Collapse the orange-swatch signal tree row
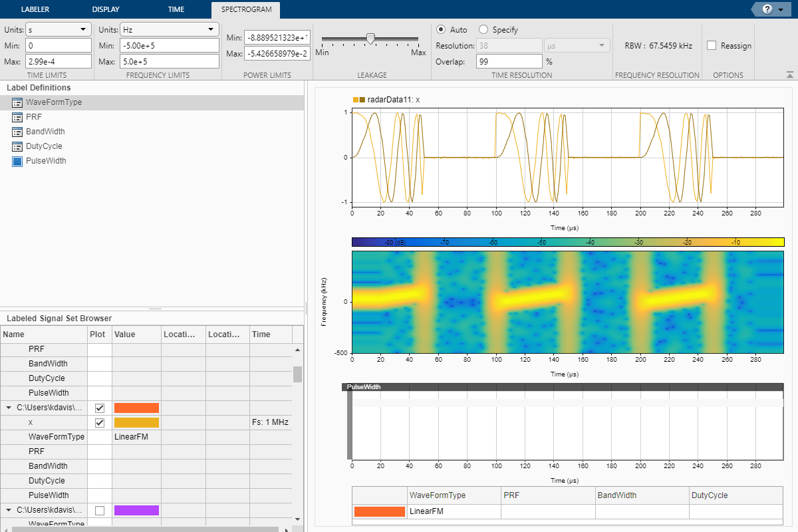Viewport: 798px width, 532px height. pyautogui.click(x=8, y=408)
